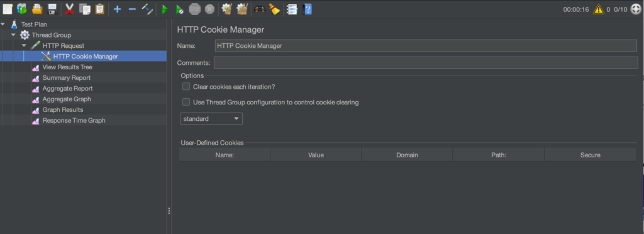
Task: Click the remote engines globe icon
Action: pyautogui.click(x=636, y=9)
